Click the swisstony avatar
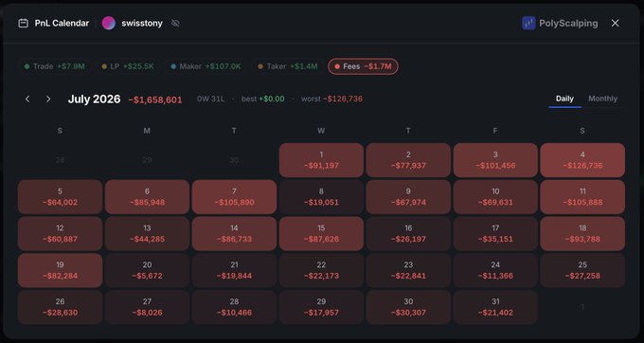The height and width of the screenshot is (343, 644). pos(108,23)
